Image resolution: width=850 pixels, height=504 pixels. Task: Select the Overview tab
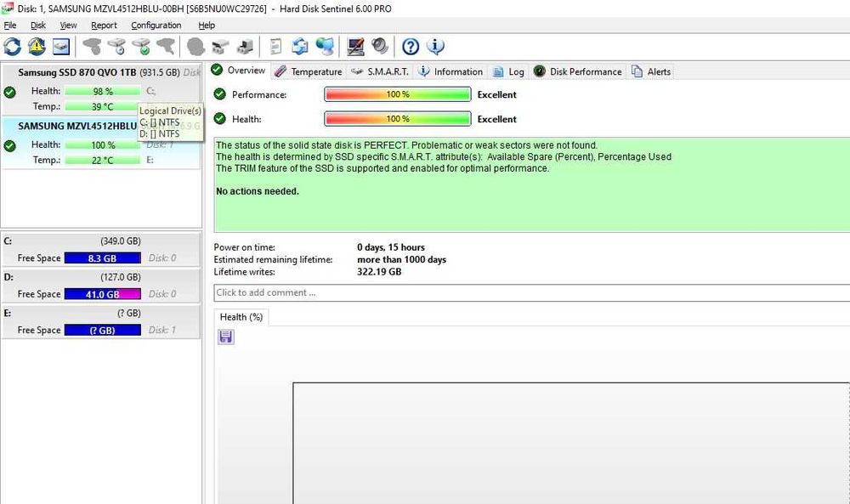click(239, 71)
